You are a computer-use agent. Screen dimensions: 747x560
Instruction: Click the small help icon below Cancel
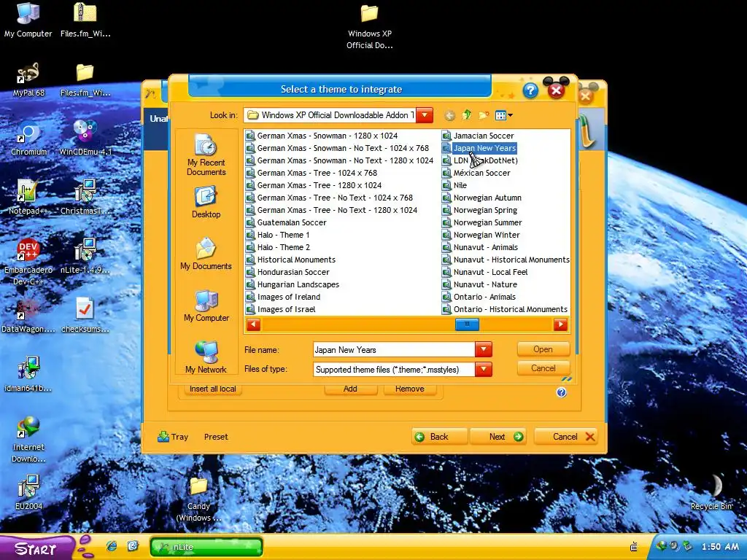pos(561,392)
